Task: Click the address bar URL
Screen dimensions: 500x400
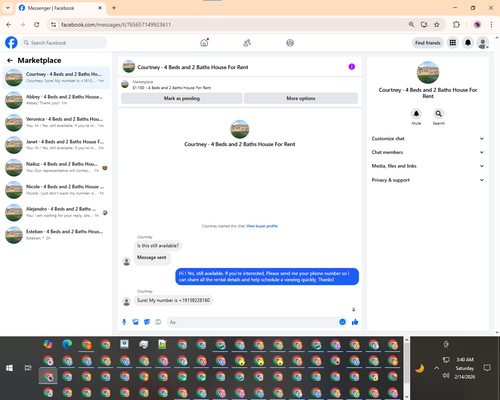Action: tap(116, 25)
